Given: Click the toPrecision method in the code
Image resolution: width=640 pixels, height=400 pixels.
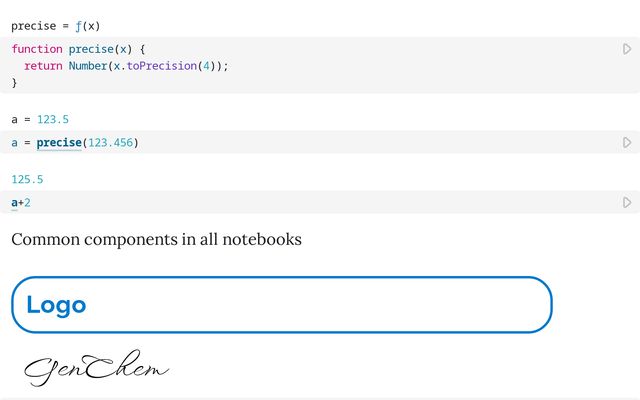Looking at the screenshot, I should point(164,66).
